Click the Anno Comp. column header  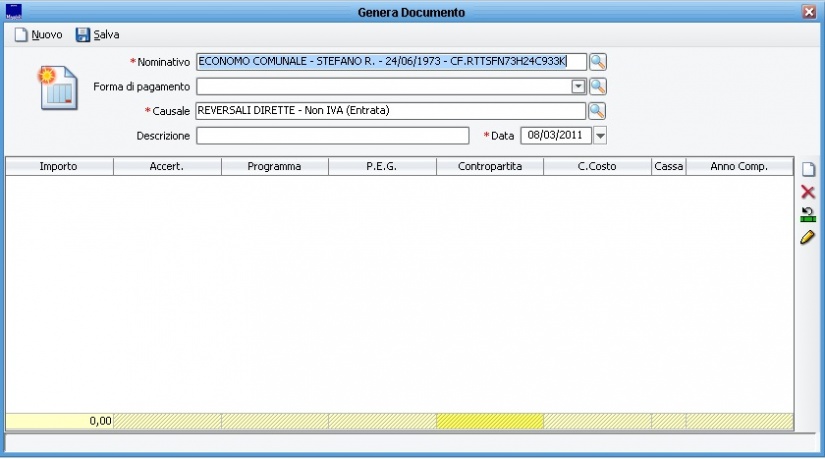click(739, 167)
